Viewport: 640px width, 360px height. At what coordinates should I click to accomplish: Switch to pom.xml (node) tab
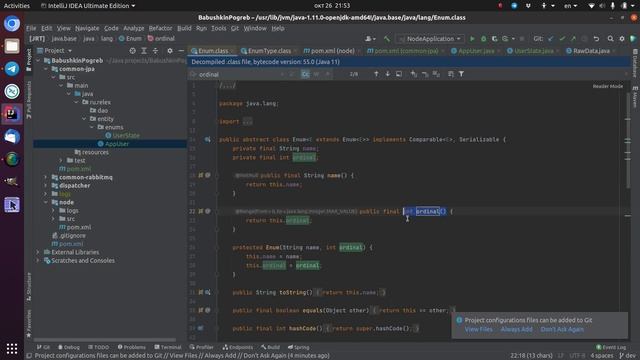332,51
